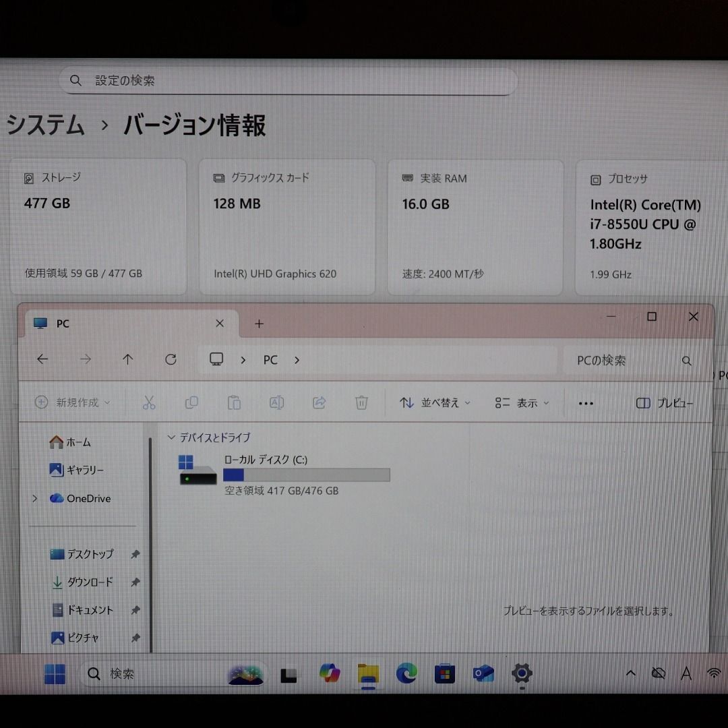Open the Share icon in File Explorer

pos(320,402)
